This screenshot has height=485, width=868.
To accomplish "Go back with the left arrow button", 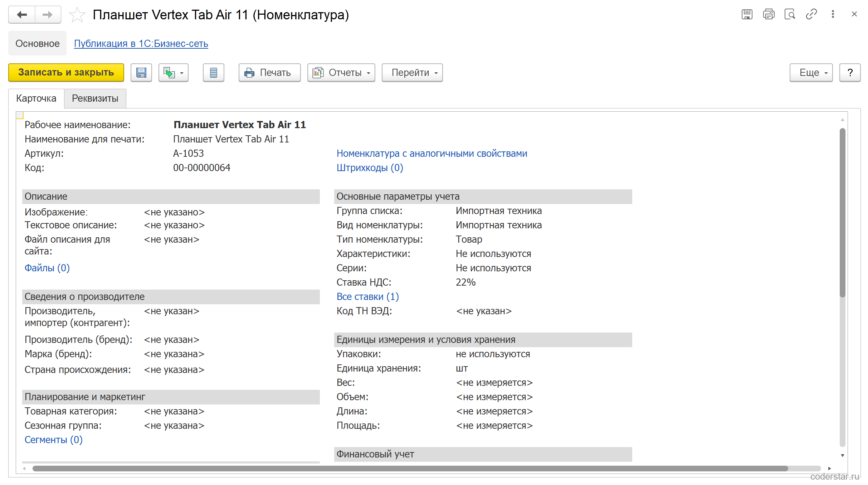I will 22,15.
